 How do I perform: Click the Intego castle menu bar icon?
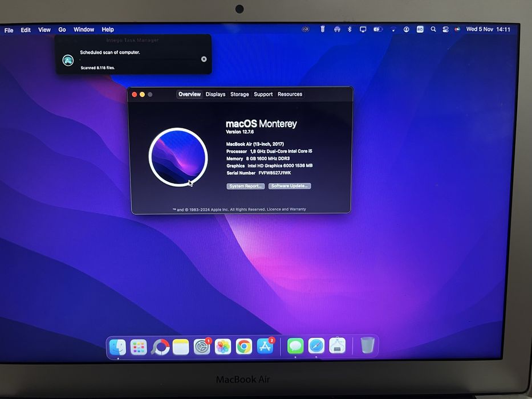337,30
